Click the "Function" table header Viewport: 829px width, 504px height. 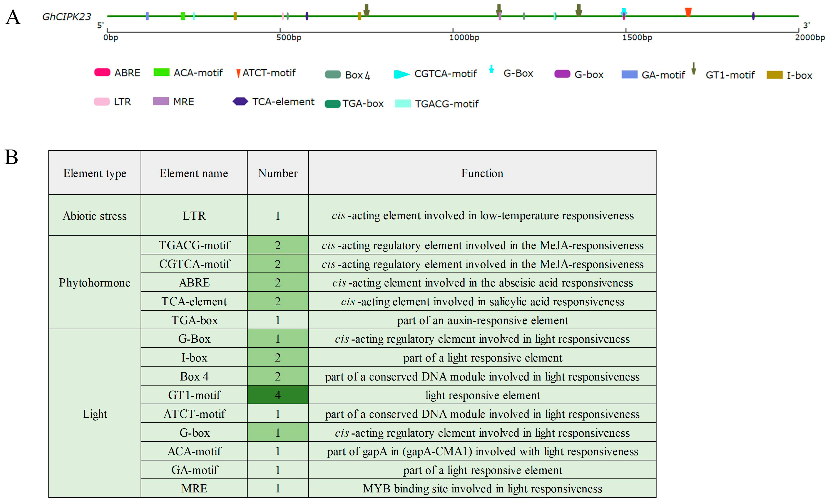[x=482, y=173]
